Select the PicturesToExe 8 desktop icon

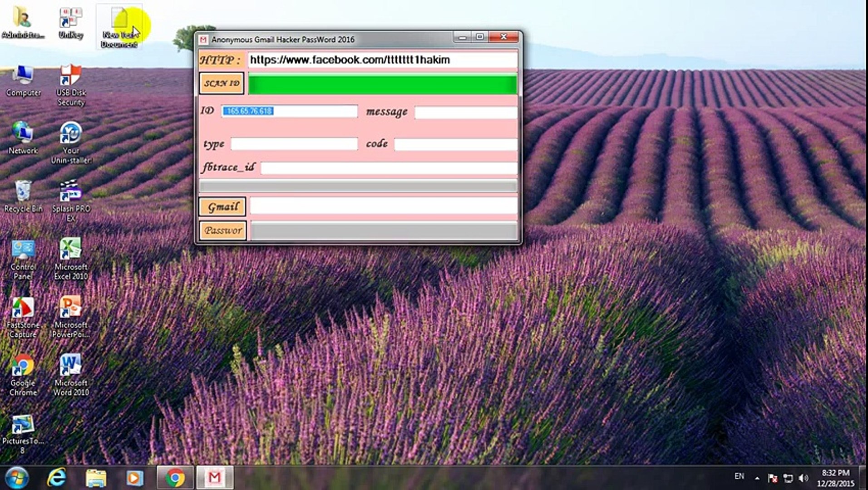point(23,434)
